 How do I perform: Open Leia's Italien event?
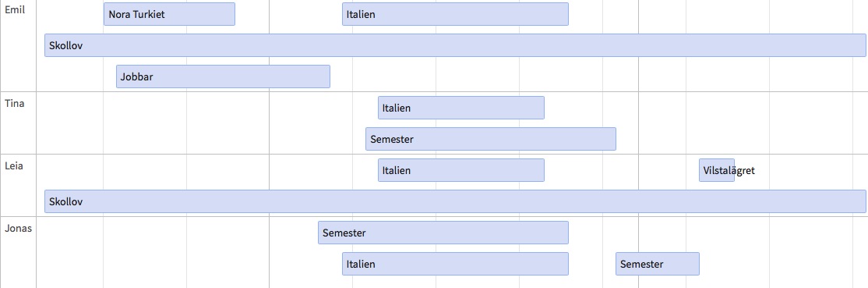click(461, 170)
